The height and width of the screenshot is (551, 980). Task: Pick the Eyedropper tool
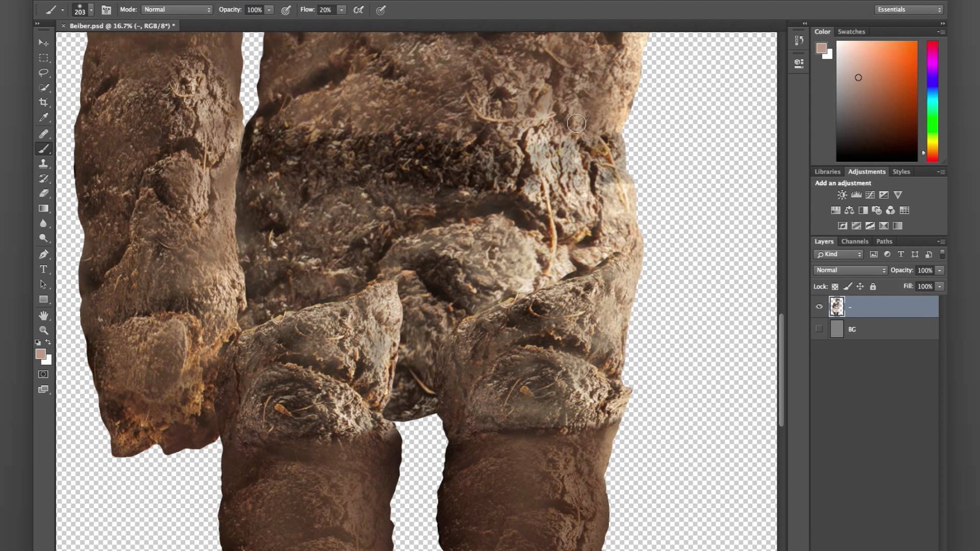(43, 118)
